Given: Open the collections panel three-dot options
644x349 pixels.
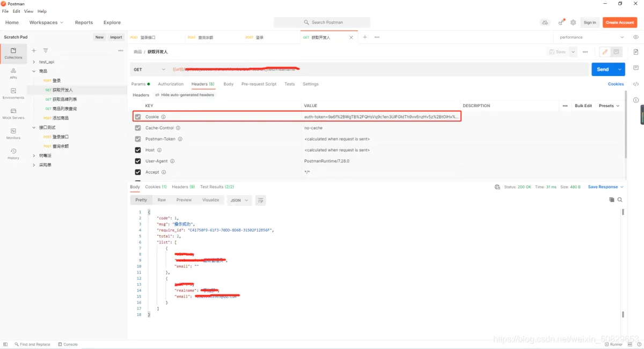Looking at the screenshot, I should tap(121, 50).
